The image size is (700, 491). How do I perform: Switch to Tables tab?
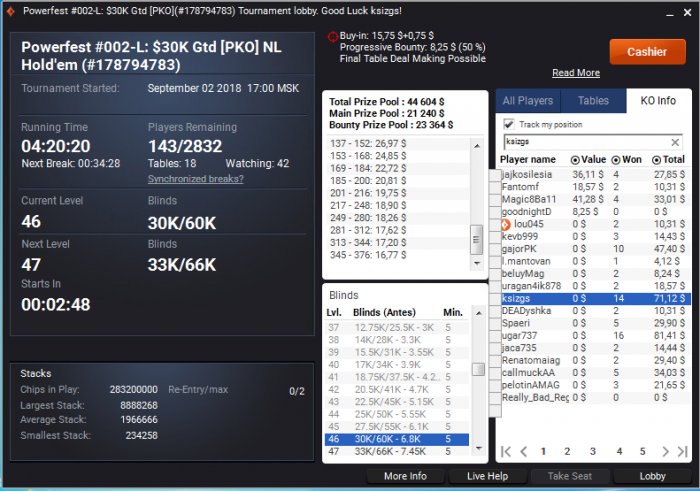593,101
